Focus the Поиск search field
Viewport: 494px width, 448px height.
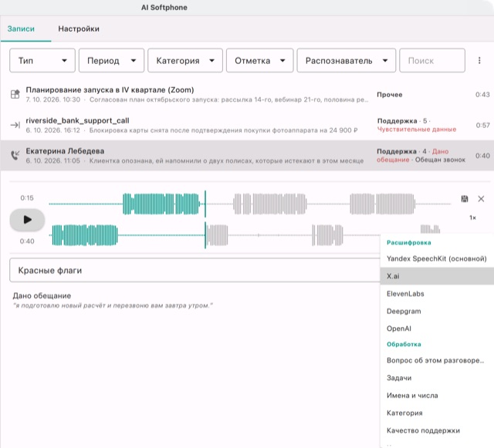[432, 60]
